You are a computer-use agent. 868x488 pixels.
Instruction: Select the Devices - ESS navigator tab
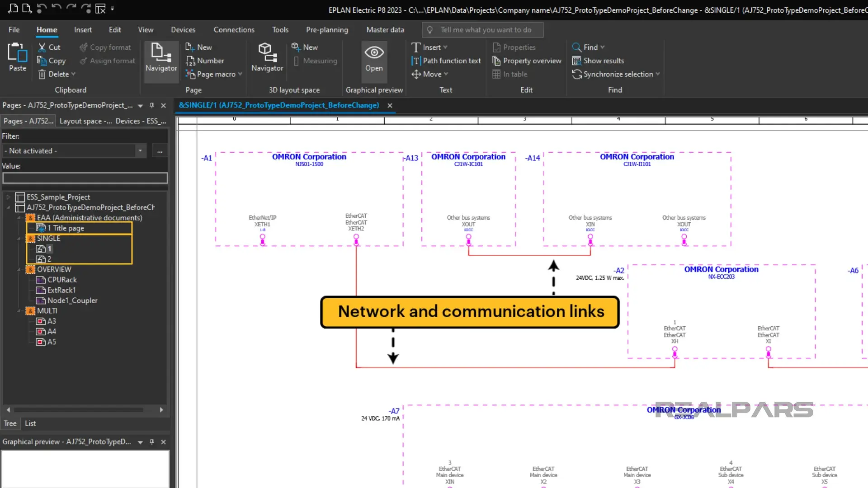(141, 121)
